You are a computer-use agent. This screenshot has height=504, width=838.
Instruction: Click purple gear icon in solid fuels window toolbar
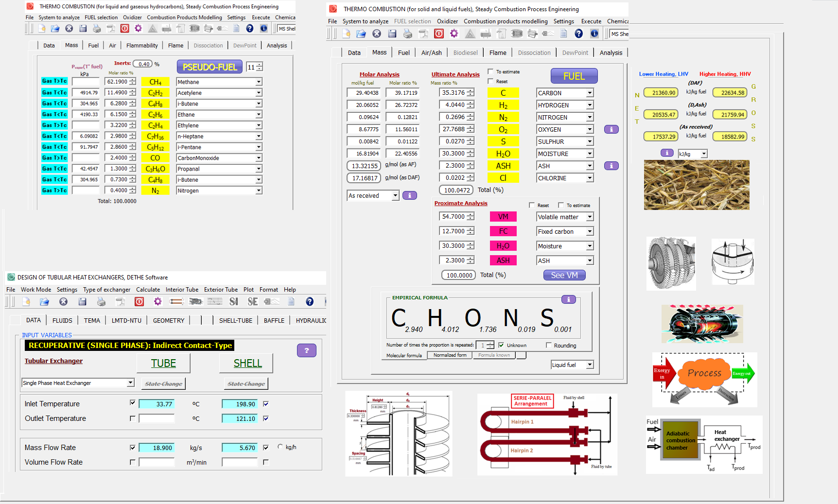(x=454, y=34)
